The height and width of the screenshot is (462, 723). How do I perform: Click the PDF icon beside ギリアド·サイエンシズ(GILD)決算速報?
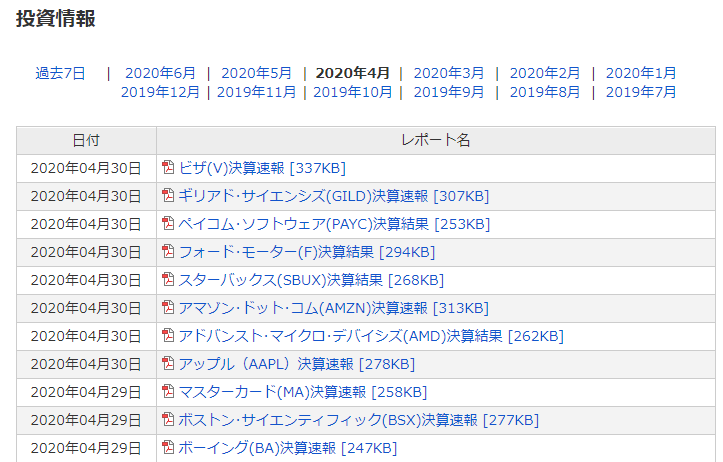coord(168,195)
